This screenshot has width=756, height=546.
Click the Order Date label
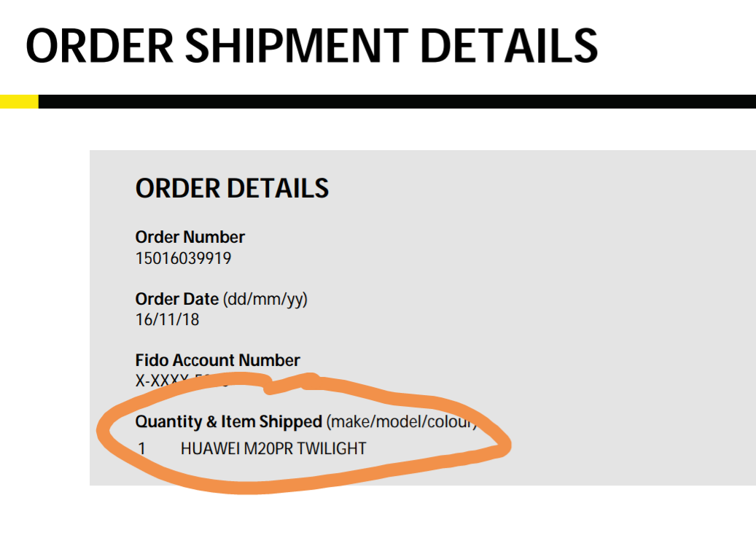tap(176, 299)
